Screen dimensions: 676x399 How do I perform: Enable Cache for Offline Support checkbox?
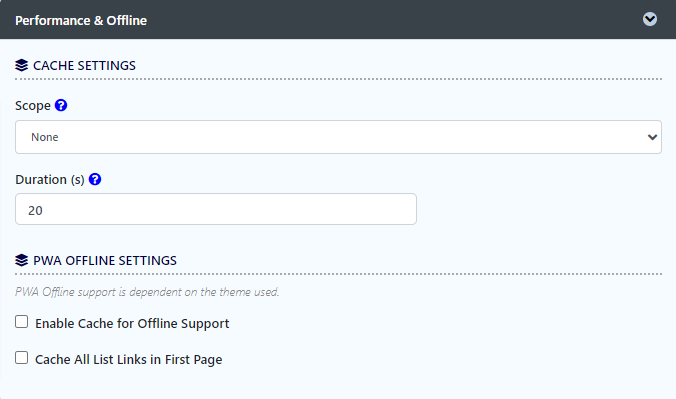point(22,322)
